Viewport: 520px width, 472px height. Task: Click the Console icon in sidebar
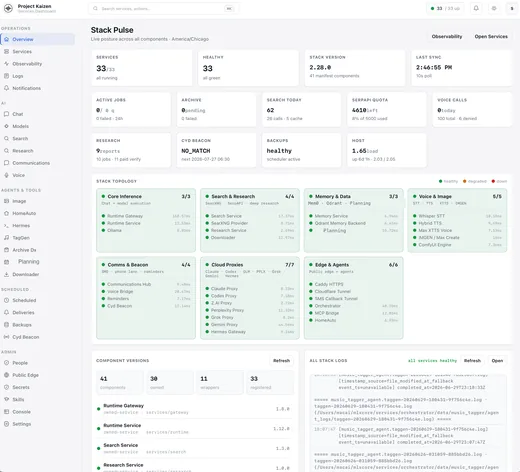point(6,412)
